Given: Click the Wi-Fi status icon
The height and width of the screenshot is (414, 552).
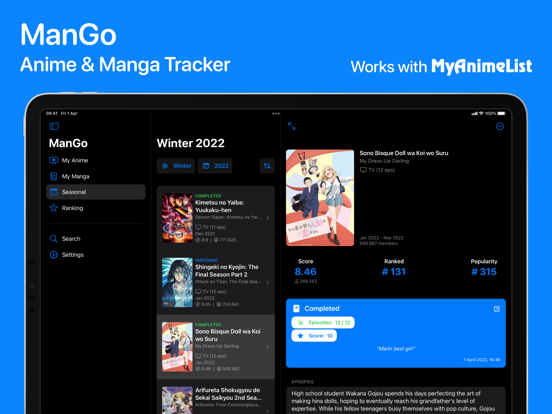Looking at the screenshot, I should pos(481,113).
